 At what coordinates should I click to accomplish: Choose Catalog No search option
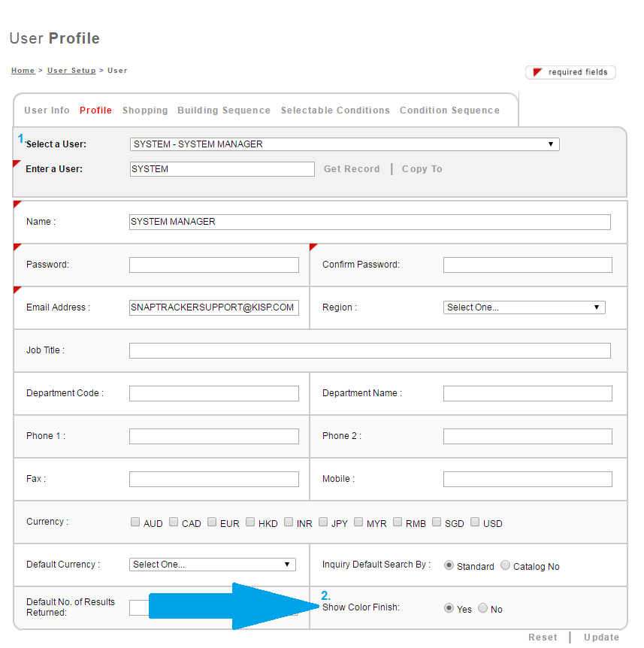coord(506,565)
